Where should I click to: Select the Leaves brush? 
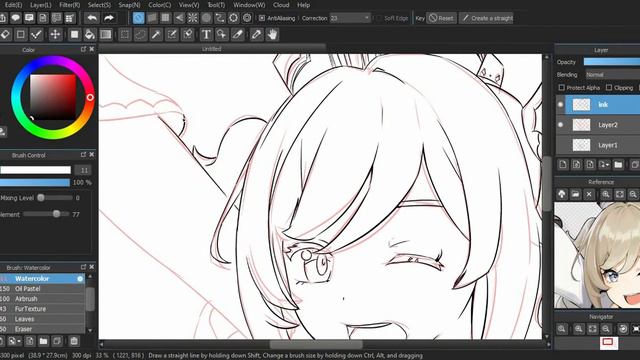pos(42,319)
